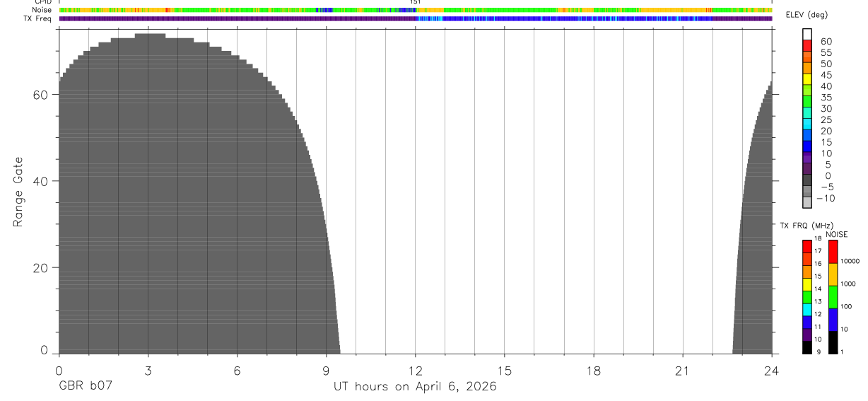Select the dark gray ELEV segment between 0 and -5
This screenshot has width=868, height=401.
tap(807, 180)
